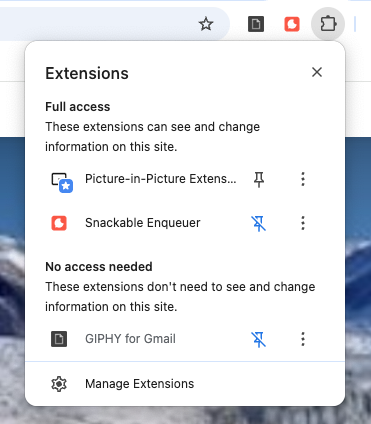Click the "No access needed" heading
Image resolution: width=371 pixels, height=424 pixels.
pos(99,267)
